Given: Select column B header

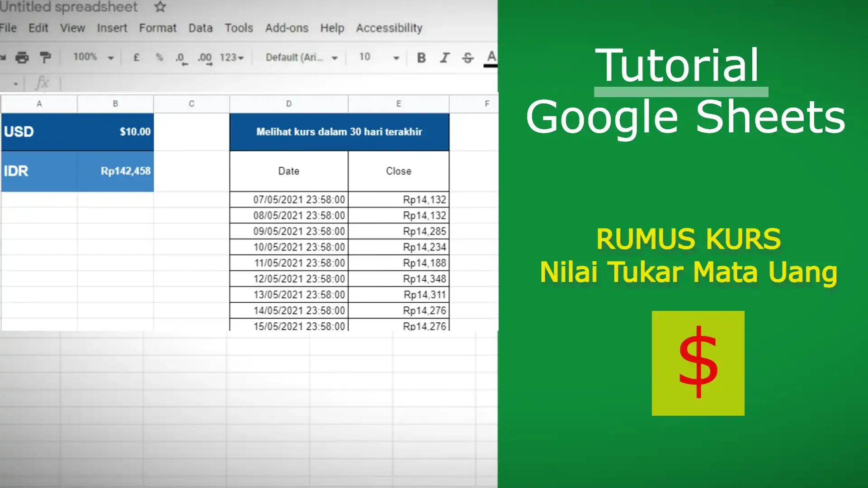Looking at the screenshot, I should tap(115, 104).
